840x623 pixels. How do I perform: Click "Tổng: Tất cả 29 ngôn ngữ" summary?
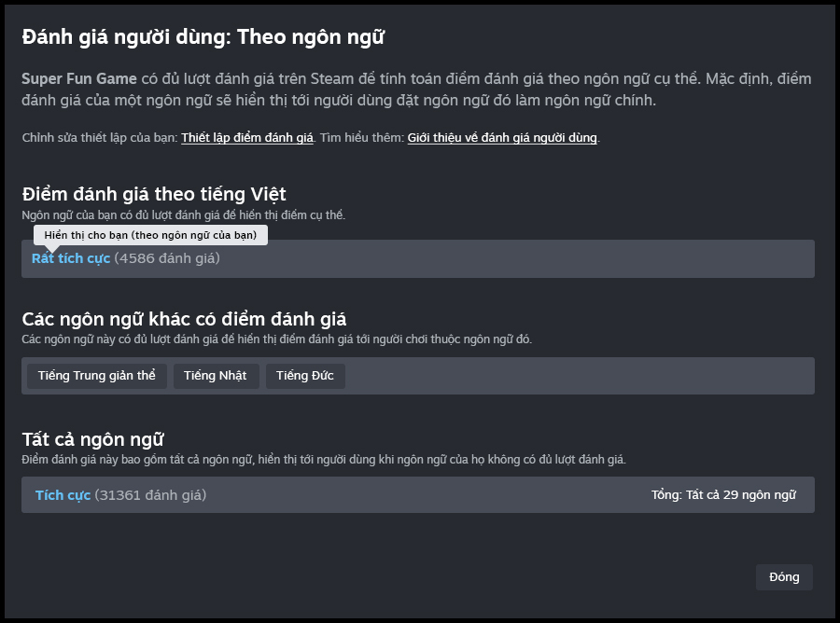tap(723, 495)
